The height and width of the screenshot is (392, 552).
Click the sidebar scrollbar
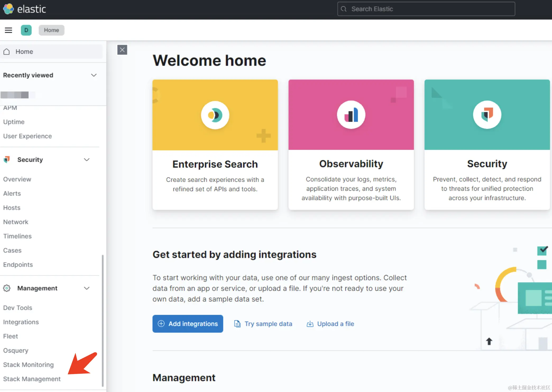click(103, 321)
